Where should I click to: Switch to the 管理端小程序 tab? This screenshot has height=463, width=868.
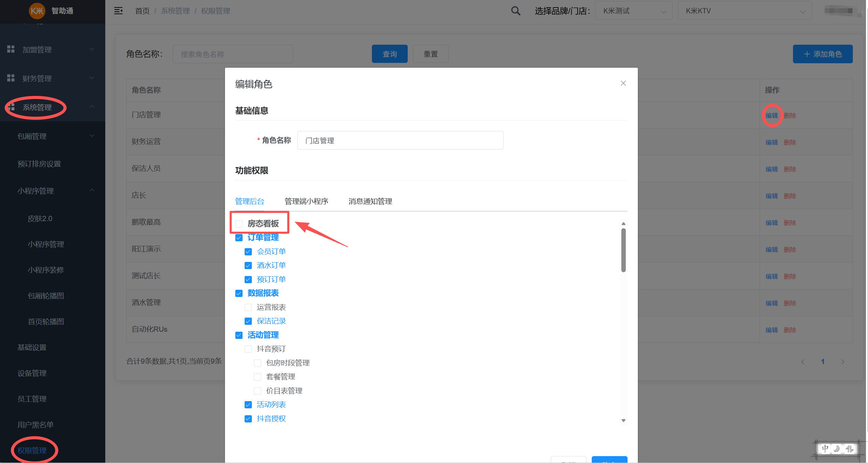pyautogui.click(x=306, y=201)
